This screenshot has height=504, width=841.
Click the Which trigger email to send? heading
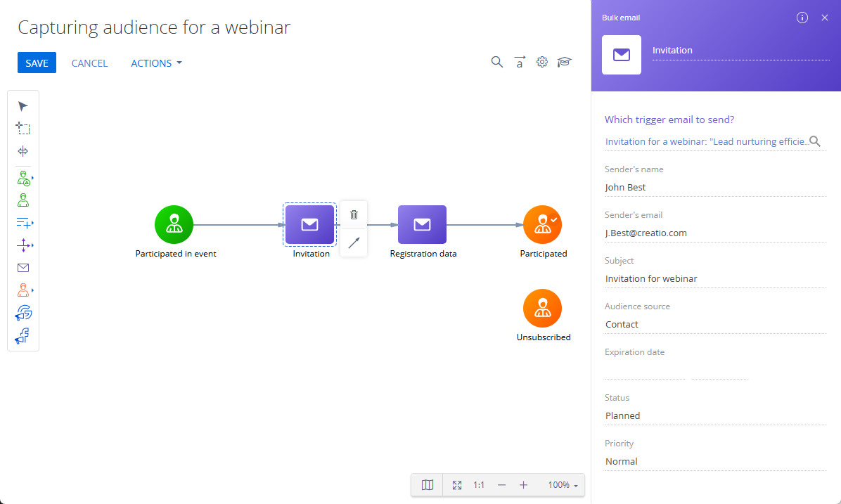[669, 119]
